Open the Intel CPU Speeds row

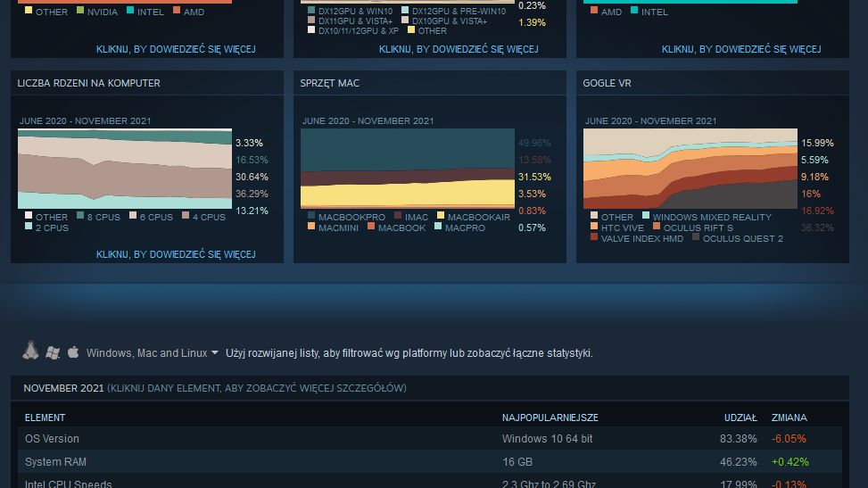point(430,482)
